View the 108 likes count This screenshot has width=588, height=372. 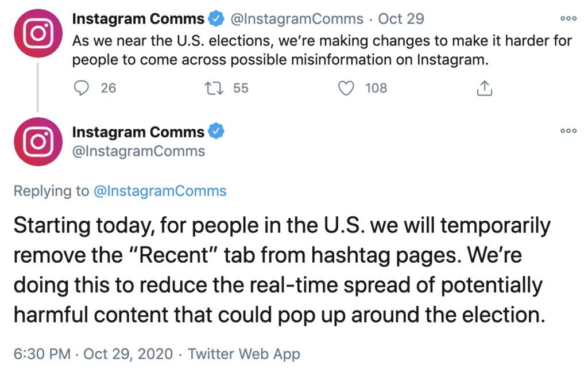(x=376, y=88)
